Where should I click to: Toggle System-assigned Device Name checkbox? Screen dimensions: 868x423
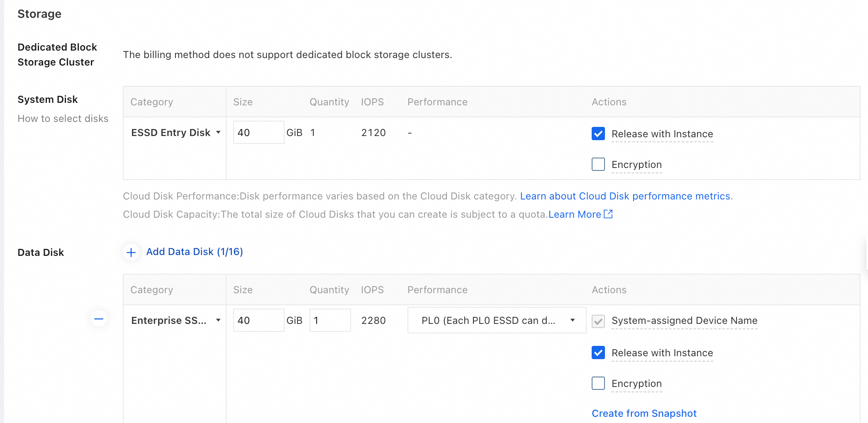pyautogui.click(x=598, y=321)
